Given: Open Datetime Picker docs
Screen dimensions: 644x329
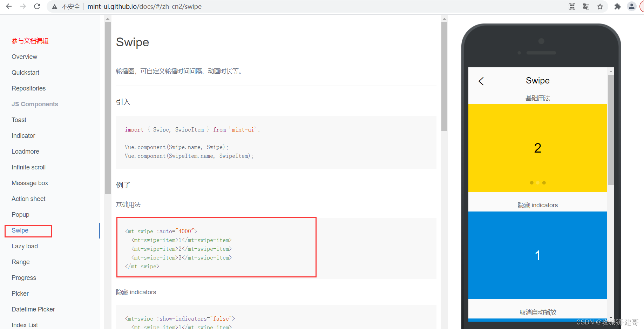Looking at the screenshot, I should click(33, 309).
